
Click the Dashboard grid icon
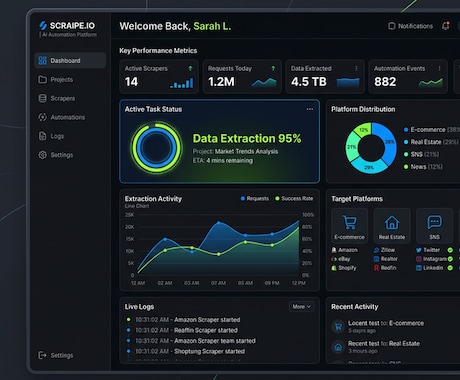[42, 60]
